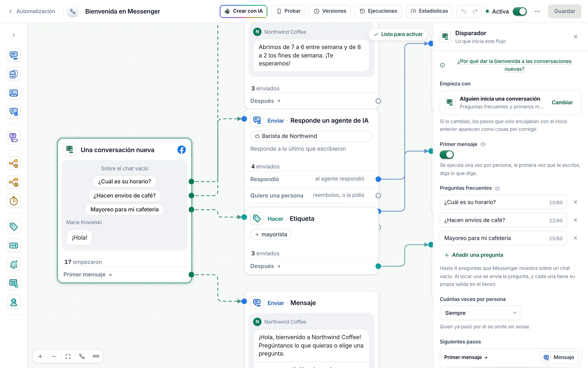Fit the flow to screen
588x368 pixels.
(68, 356)
